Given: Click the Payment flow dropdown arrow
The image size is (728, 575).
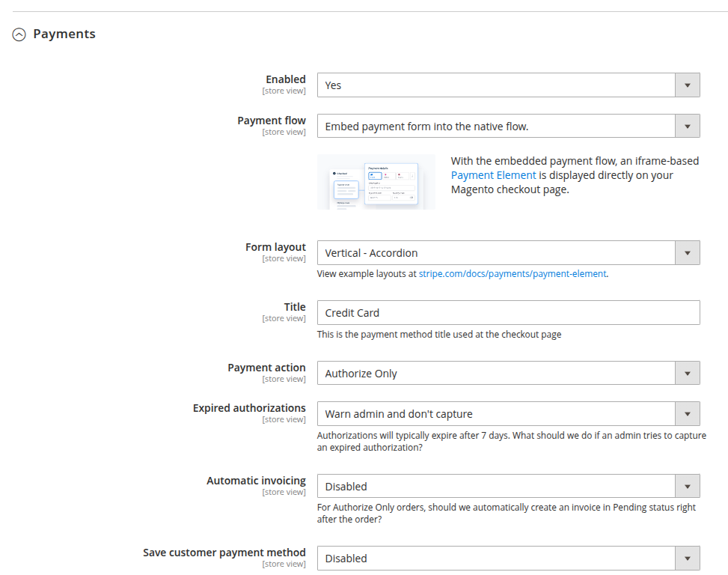Looking at the screenshot, I should 688,127.
